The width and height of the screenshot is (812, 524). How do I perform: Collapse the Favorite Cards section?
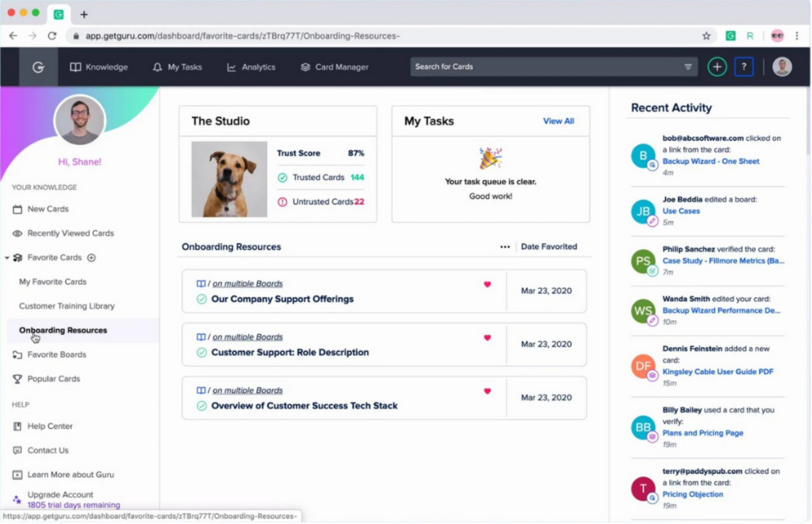7,257
